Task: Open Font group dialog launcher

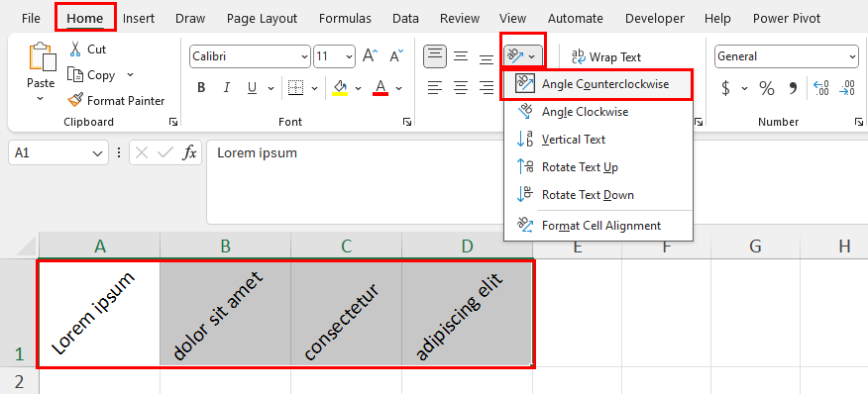Action: 407,122
